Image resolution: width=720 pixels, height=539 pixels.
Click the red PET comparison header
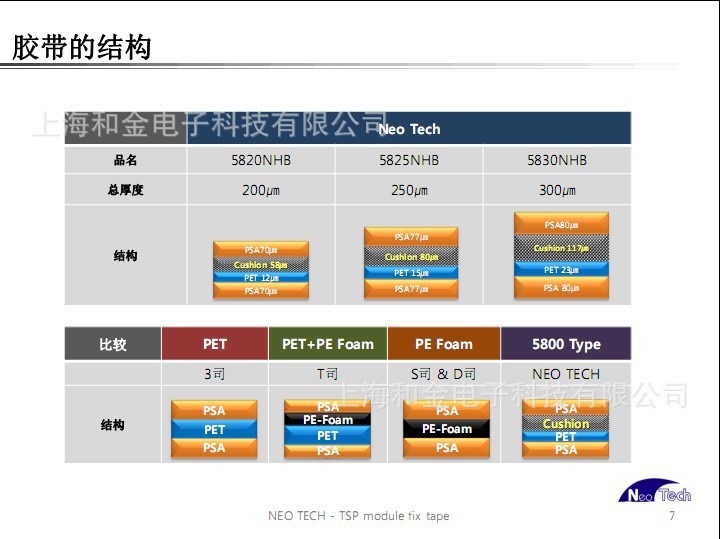tap(215, 344)
